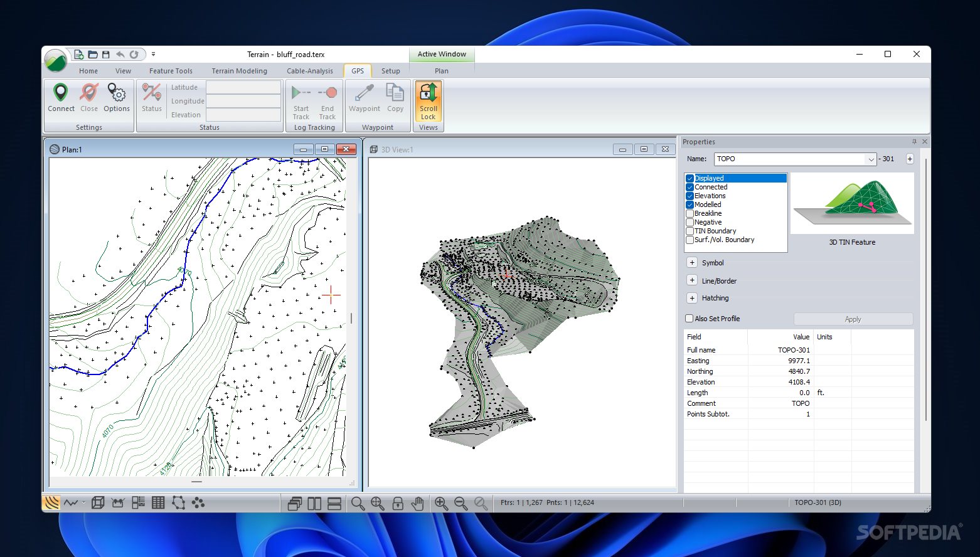
Task: Switch to the Home ribbon tab
Action: [x=88, y=71]
